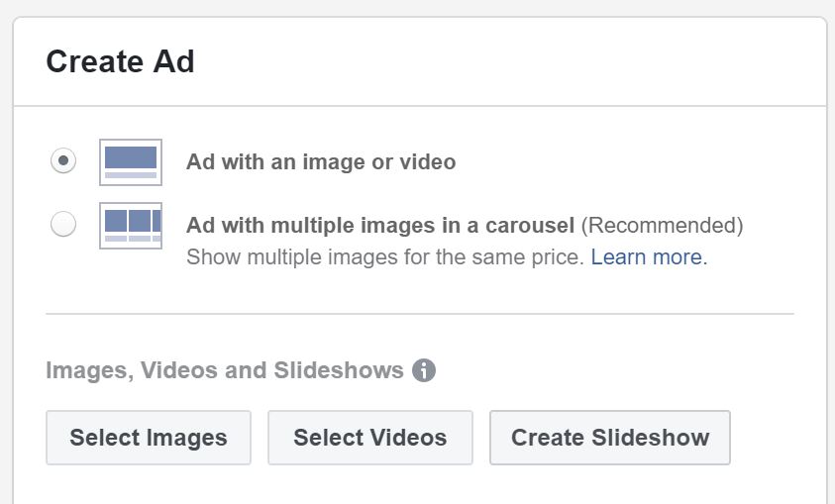Click "Show multiple images for the same price" text
Image resolution: width=835 pixels, height=504 pixels.
tap(385, 257)
